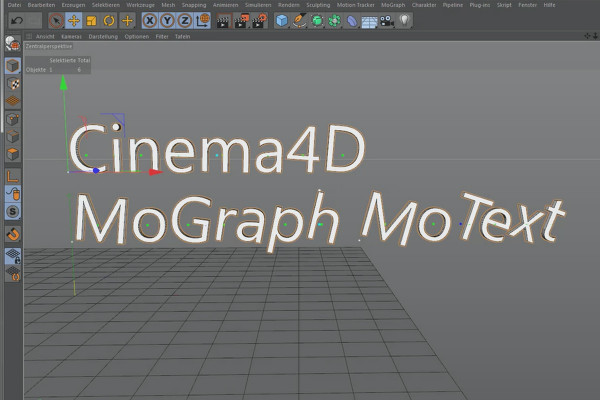Render the active view clapperboard icon
The height and width of the screenshot is (400, 600).
coord(223,21)
